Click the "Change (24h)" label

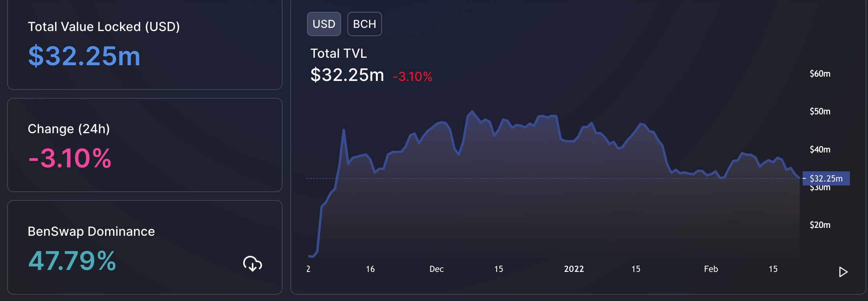tap(69, 129)
